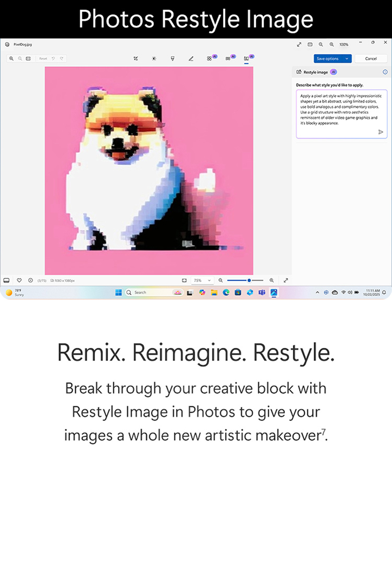Screen dimensions: 392x572
Task: Open the 75% zoom level dropdown
Action: pyautogui.click(x=202, y=280)
